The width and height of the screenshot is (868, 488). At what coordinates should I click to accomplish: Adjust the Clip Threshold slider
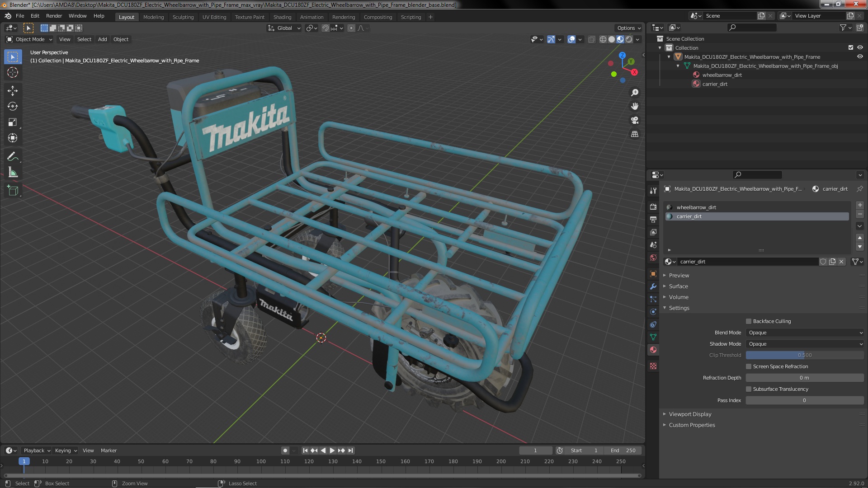pos(804,355)
